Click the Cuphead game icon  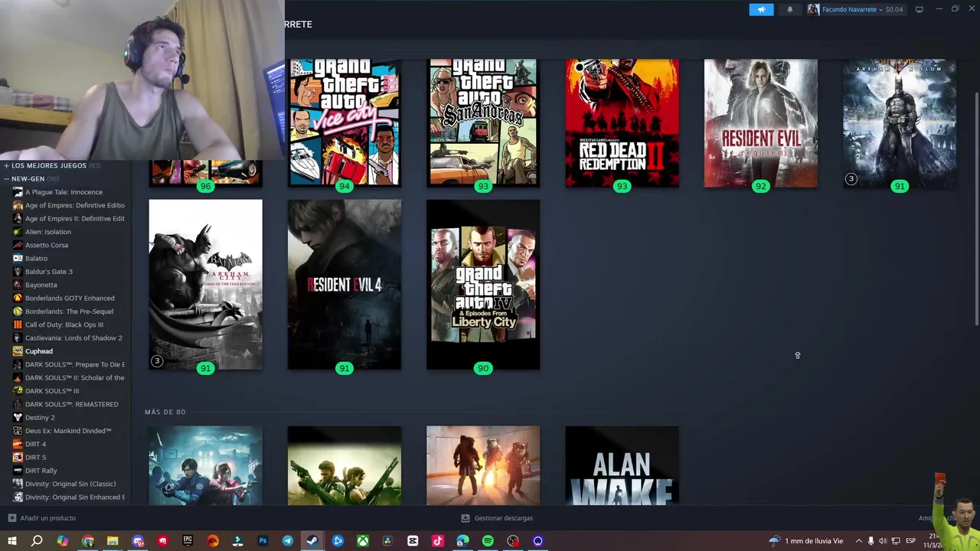click(18, 351)
